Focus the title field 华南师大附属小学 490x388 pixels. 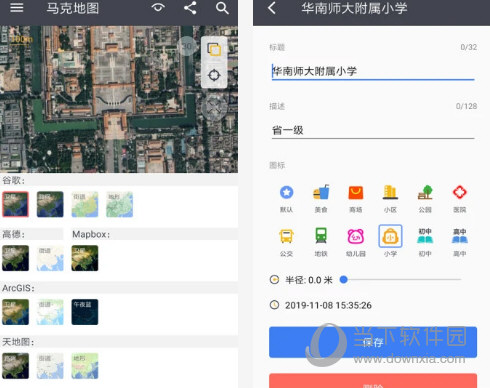point(373,71)
